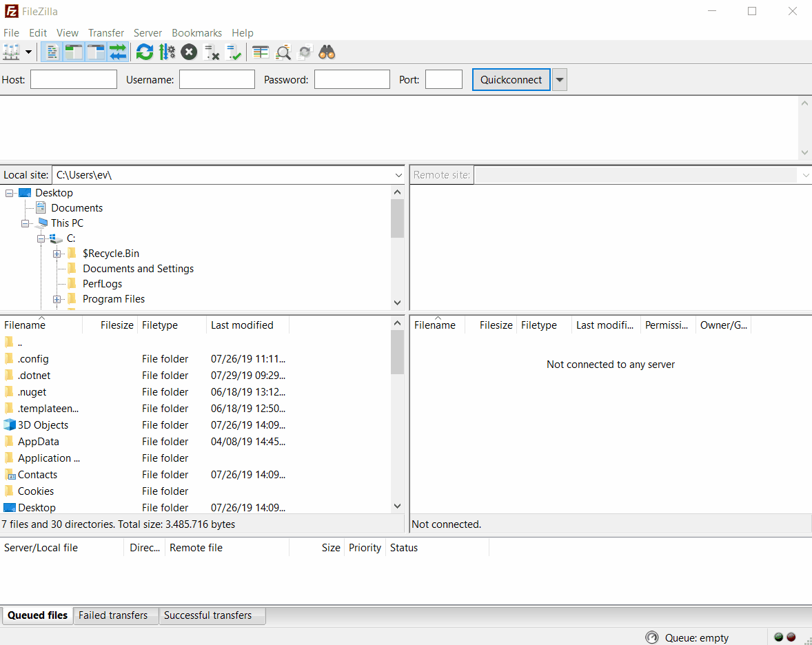Select the AppData folder icon

click(9, 442)
